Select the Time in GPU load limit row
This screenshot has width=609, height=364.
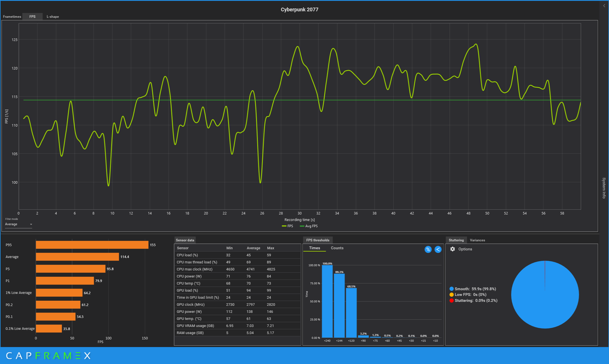coord(237,298)
